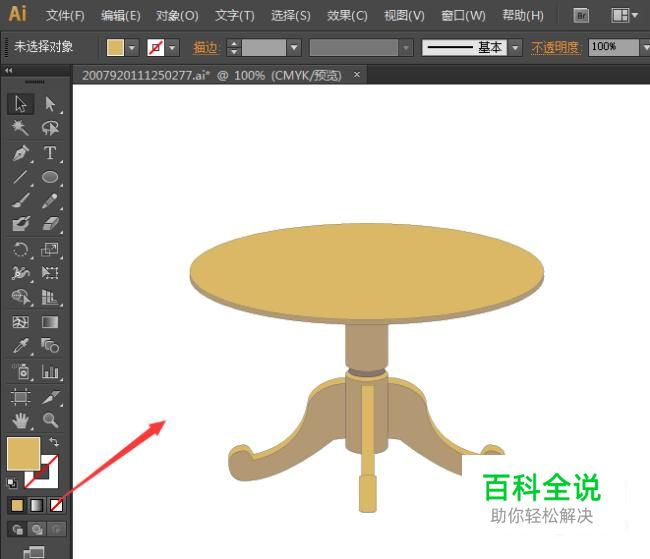Select the Type tool
Screen dimensions: 650x559
(49, 153)
